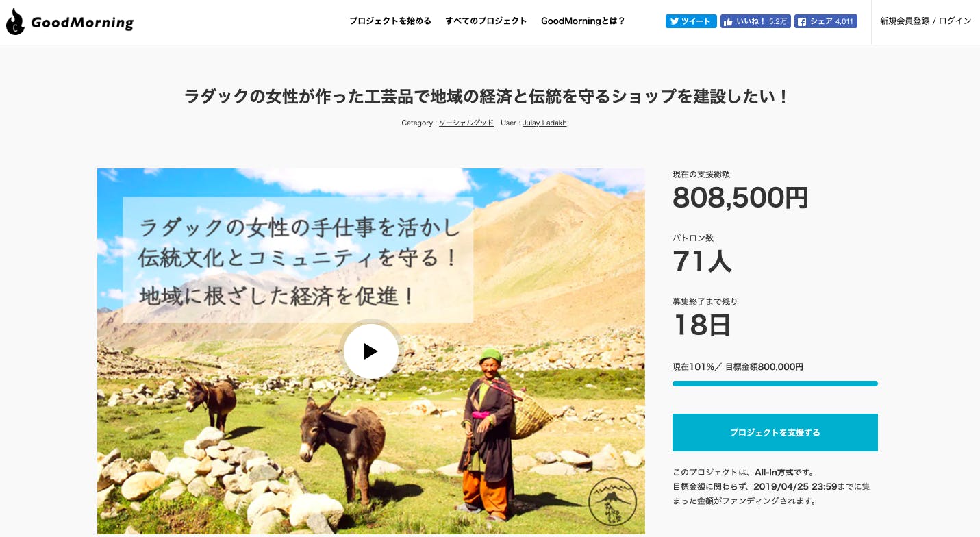Click the Facebook share icon
This screenshot has width=980, height=537.
pos(802,21)
